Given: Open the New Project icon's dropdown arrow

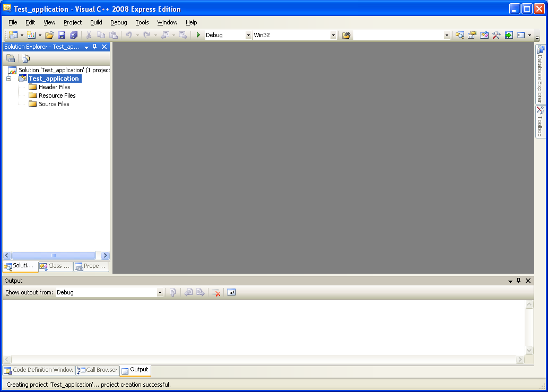Looking at the screenshot, I should coord(22,35).
